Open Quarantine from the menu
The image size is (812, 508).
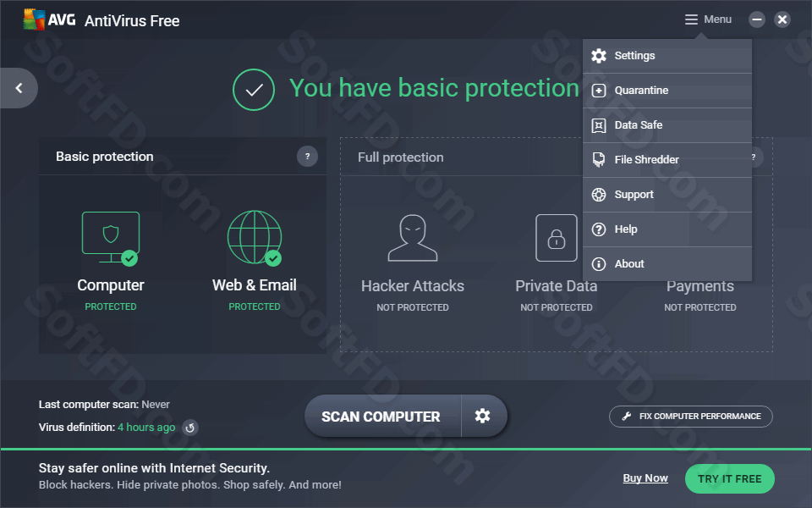point(667,91)
